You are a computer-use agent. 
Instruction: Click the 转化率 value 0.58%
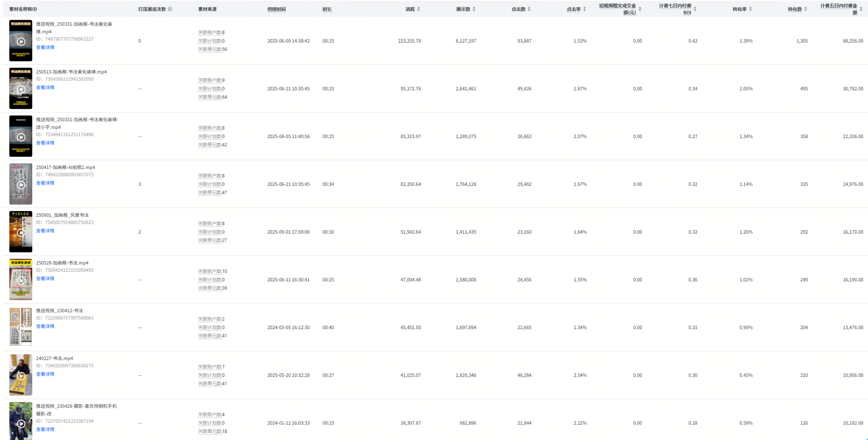[x=746, y=423]
